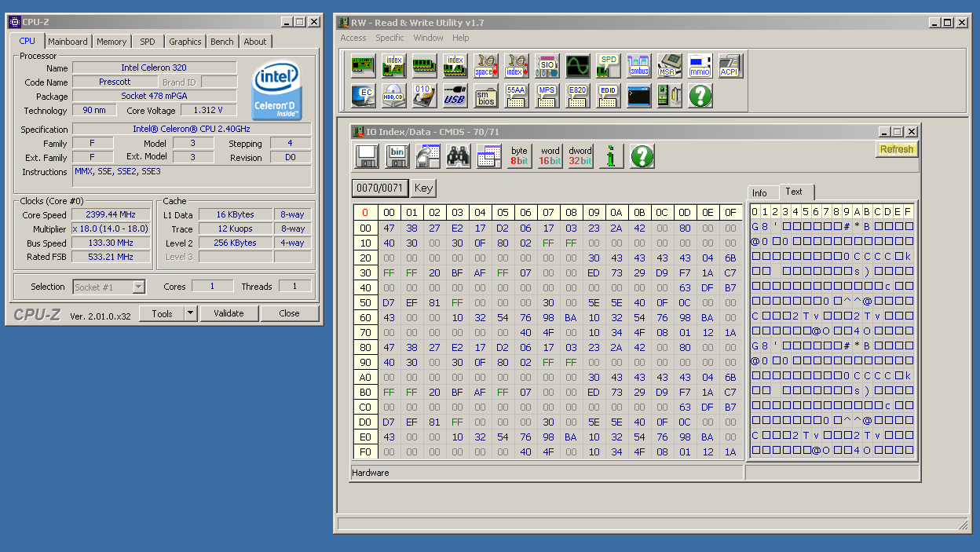
Task: Open the USB icon
Action: click(455, 96)
